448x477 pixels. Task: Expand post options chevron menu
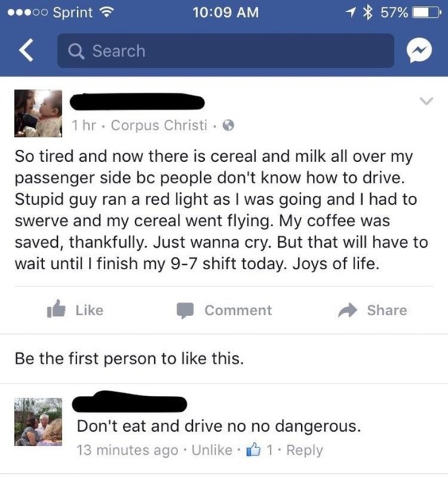426,101
